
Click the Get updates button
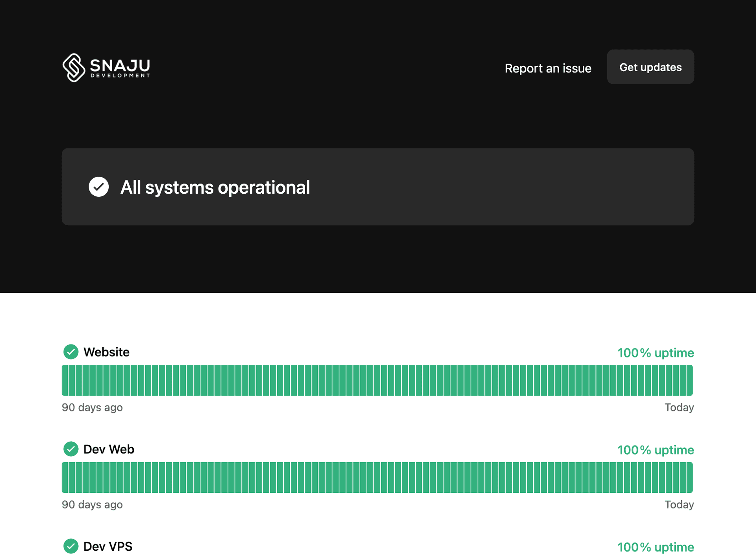point(650,67)
